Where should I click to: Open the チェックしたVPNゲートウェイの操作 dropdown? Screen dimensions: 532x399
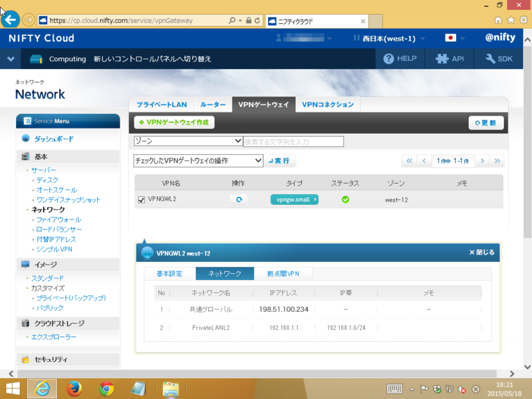coord(198,161)
